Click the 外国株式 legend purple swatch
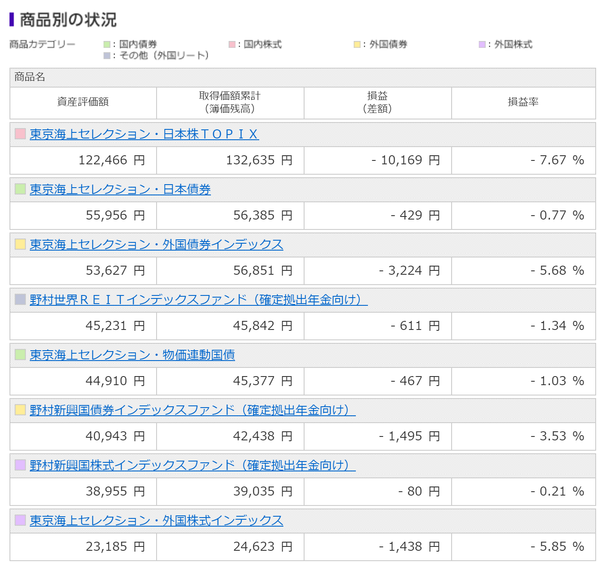The height and width of the screenshot is (565, 600). (482, 45)
